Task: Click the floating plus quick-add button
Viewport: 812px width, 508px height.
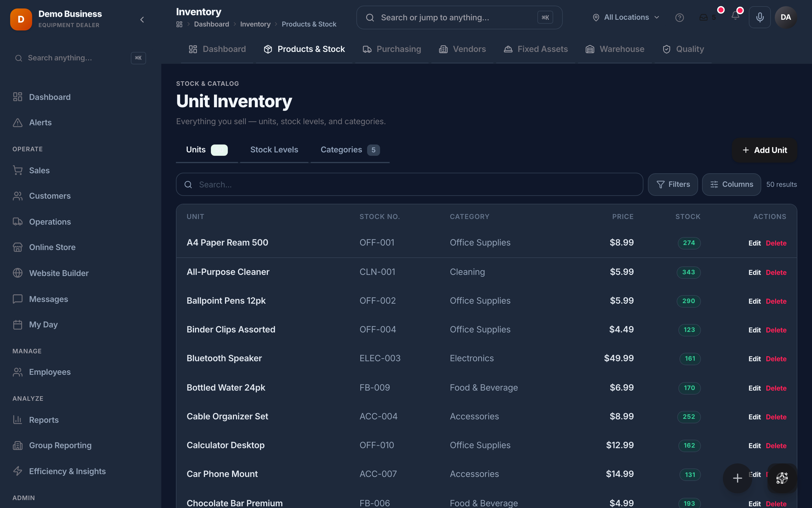Action: [738, 478]
